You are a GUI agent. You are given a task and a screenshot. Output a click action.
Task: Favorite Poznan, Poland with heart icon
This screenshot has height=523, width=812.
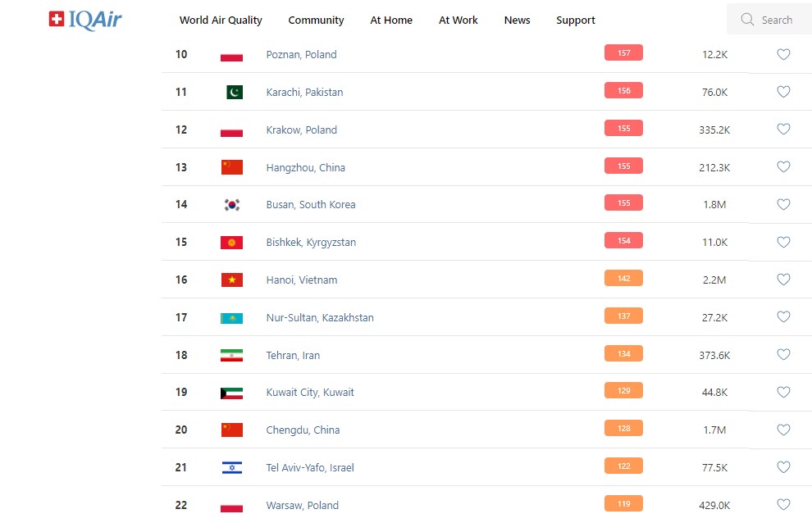click(783, 54)
